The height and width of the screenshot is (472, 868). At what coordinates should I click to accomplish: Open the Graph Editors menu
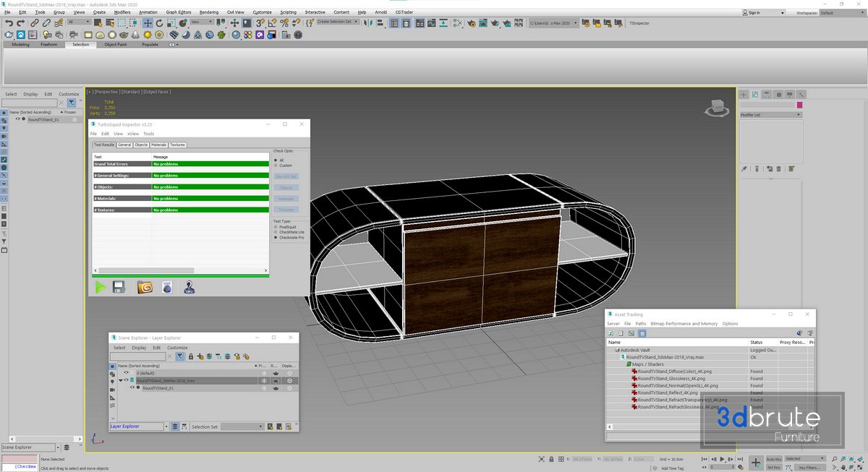179,12
